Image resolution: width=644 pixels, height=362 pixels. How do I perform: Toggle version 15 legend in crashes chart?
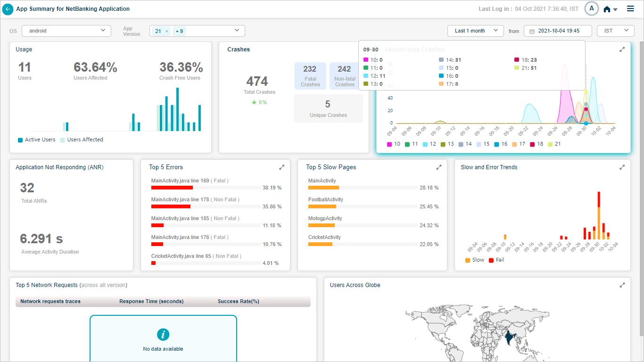pos(483,144)
